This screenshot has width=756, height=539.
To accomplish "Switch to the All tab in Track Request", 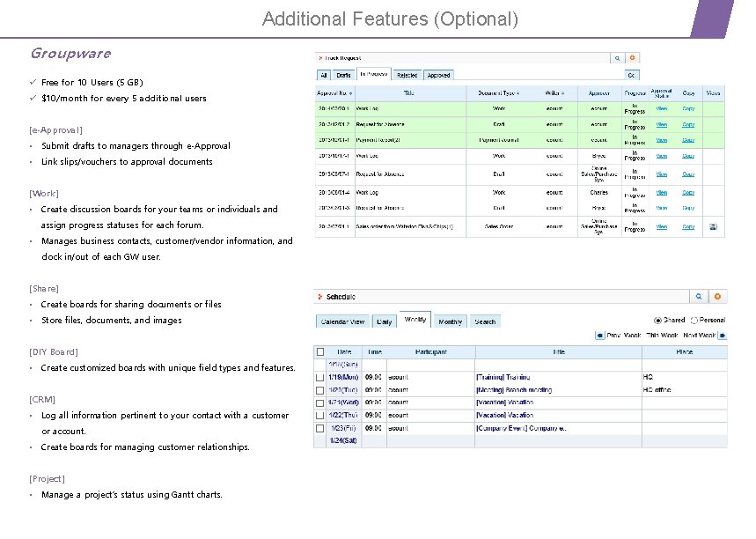I will click(x=324, y=75).
